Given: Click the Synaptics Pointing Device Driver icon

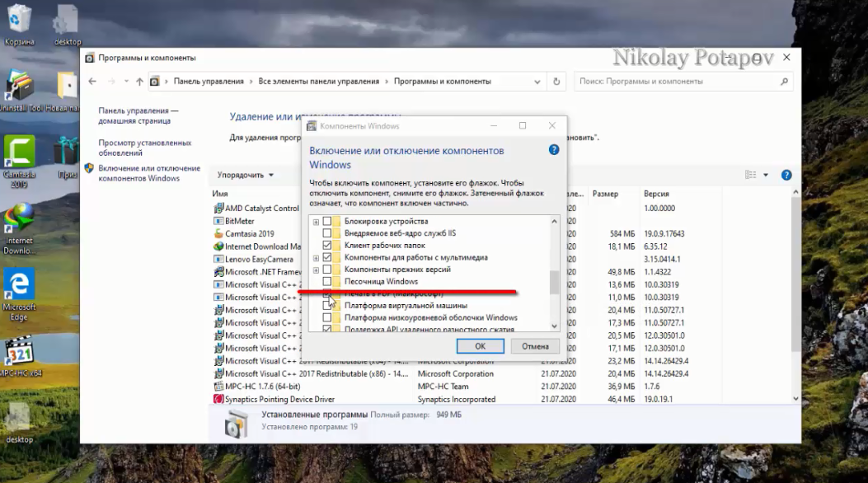Looking at the screenshot, I should point(218,399).
